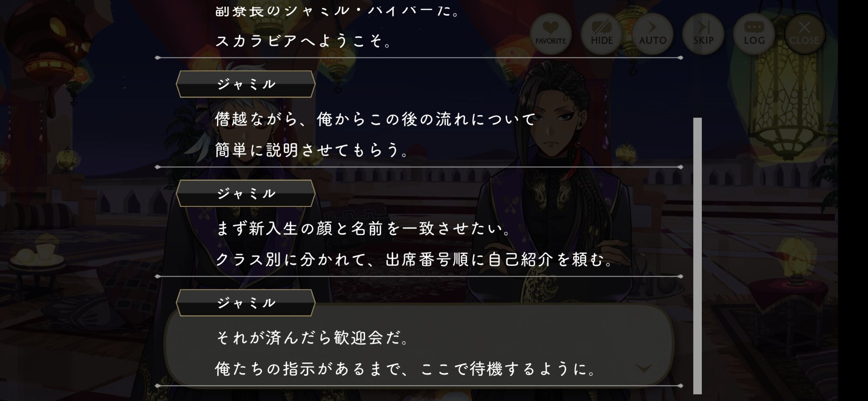Hide the dialogue with HIDE button
This screenshot has height=401, width=868.
point(602,34)
